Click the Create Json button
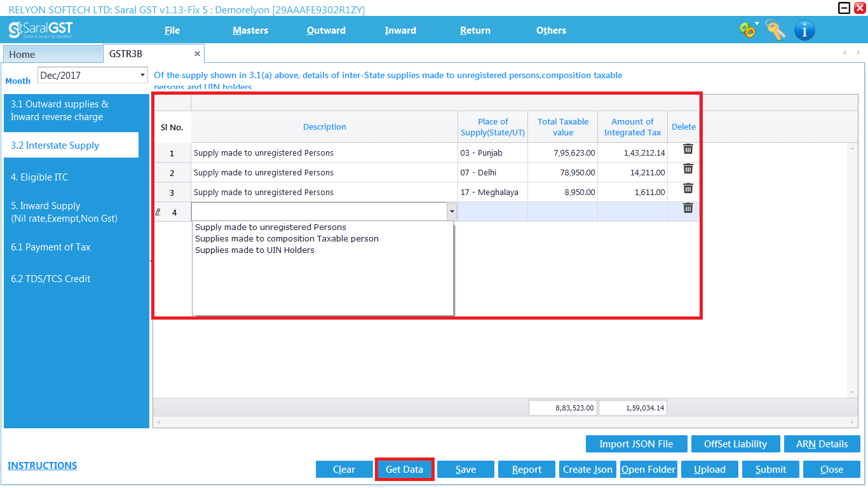This screenshot has height=488, width=868. (588, 469)
